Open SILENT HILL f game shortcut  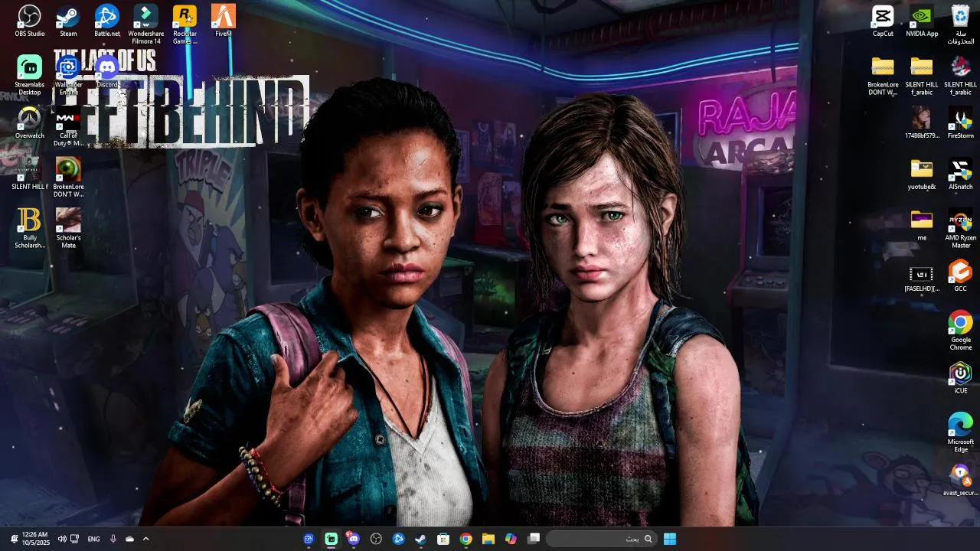coord(30,173)
